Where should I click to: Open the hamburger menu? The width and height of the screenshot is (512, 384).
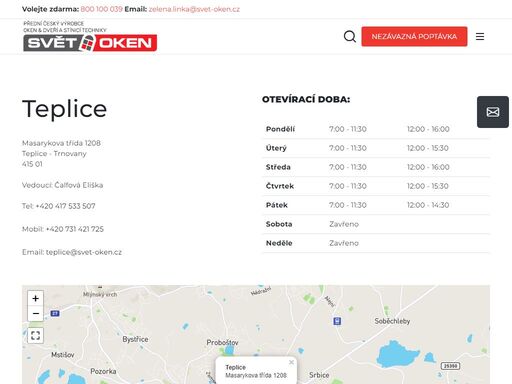click(x=480, y=36)
